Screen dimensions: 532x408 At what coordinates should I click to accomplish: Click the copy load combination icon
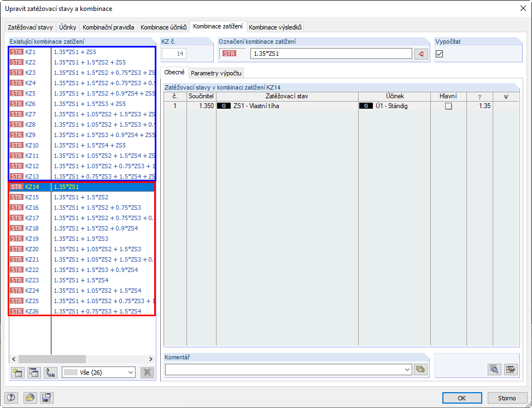(33, 372)
